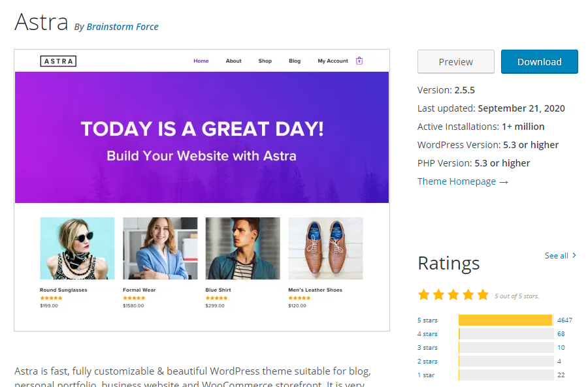Click the 68 rating count
The height and width of the screenshot is (387, 588).
(x=561, y=333)
